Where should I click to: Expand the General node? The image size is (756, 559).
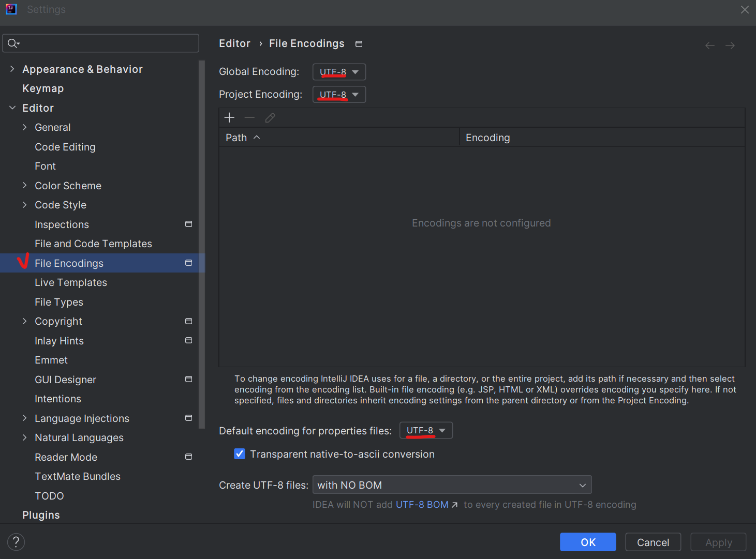click(24, 127)
